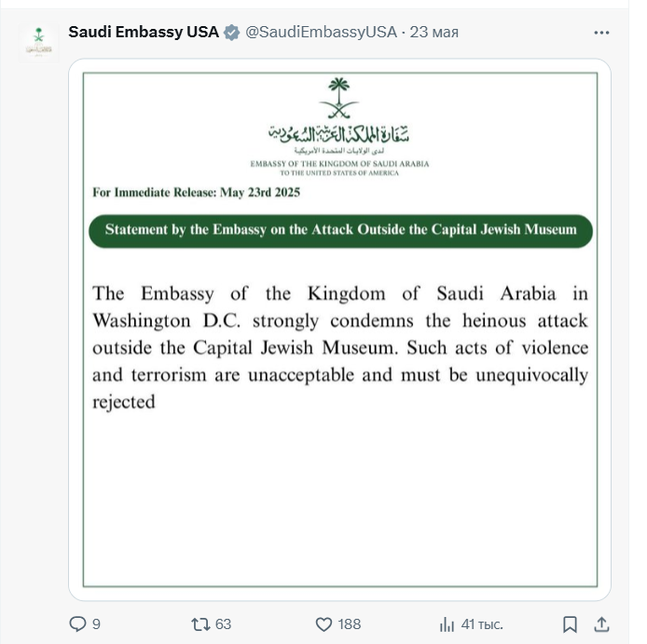Click the like count 188

pos(349,623)
